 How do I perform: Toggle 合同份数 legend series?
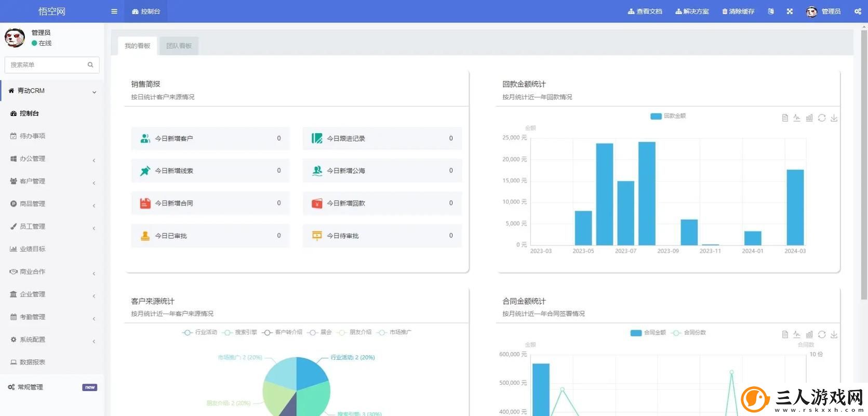tap(688, 333)
